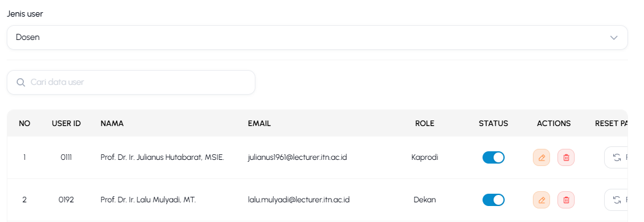This screenshot has width=644, height=222.
Task: Click the user ID 0111 cell
Action: tap(66, 157)
